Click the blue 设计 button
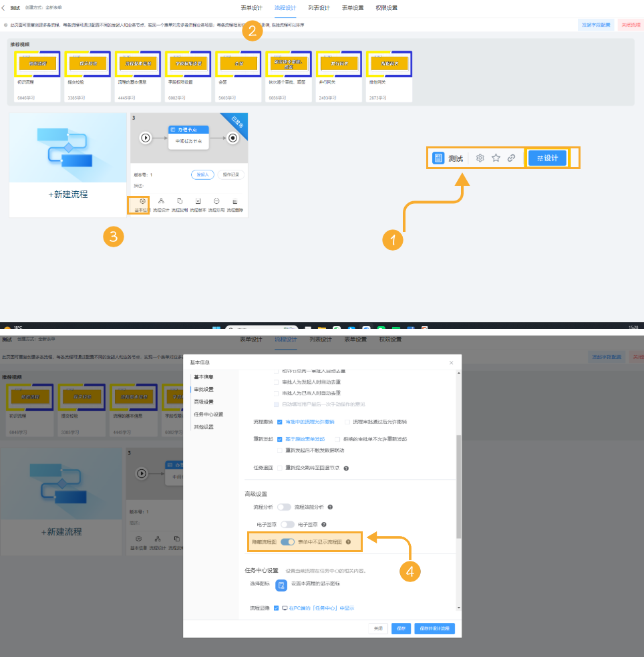This screenshot has width=644, height=657. (x=547, y=158)
